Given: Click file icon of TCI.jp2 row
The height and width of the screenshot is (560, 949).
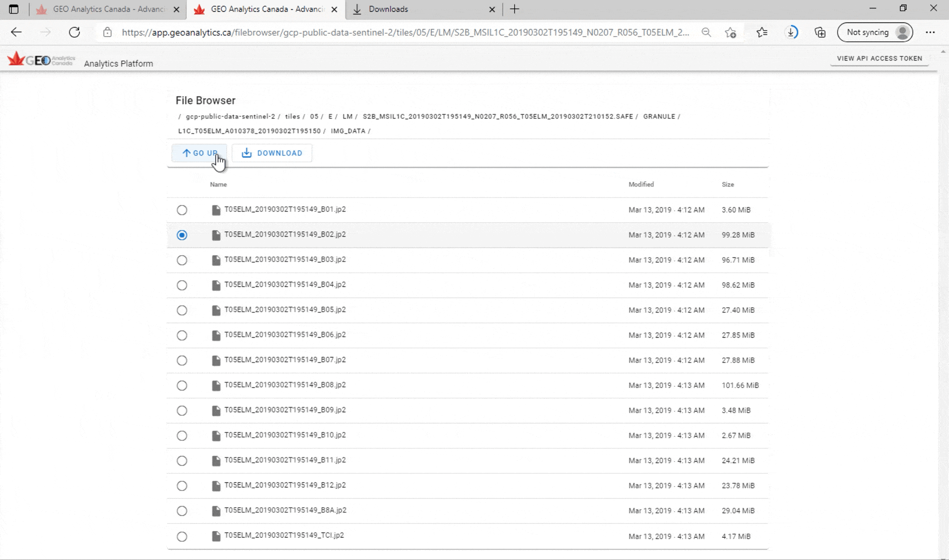Looking at the screenshot, I should pos(216,536).
